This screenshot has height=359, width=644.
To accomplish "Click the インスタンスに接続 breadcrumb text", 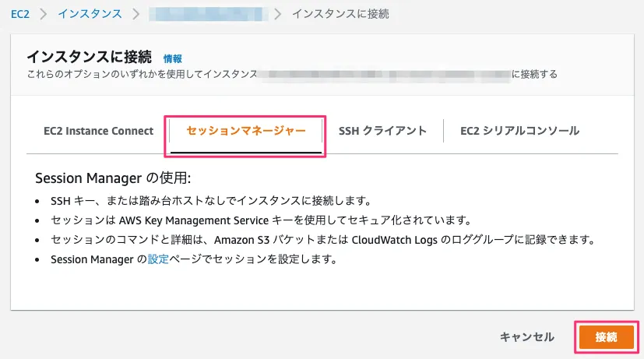I will coord(340,13).
